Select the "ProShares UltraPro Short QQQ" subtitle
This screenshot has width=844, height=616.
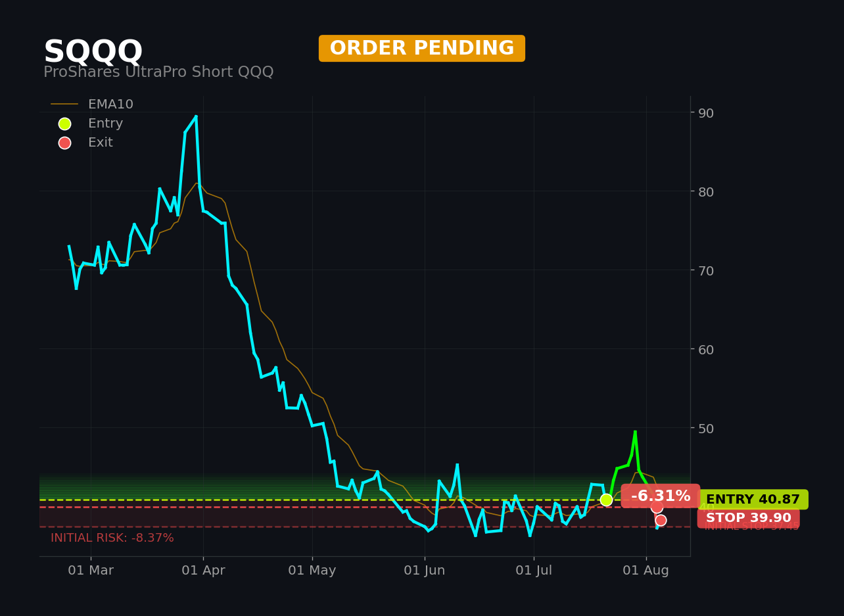click(x=158, y=72)
